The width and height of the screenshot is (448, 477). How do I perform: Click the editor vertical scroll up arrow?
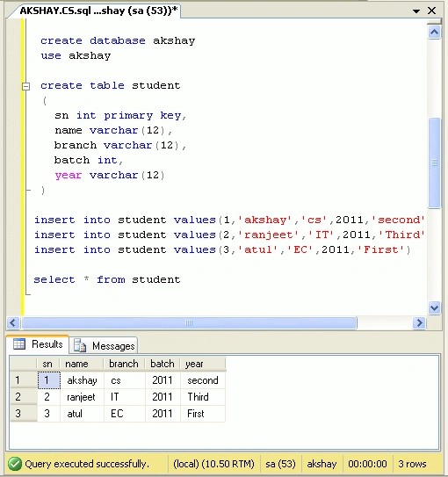(x=434, y=32)
